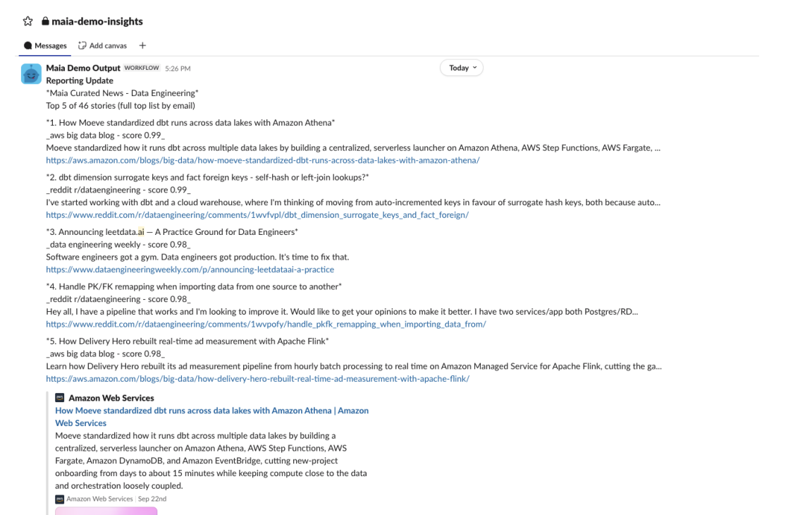Click story 4 title Handle PK/FK remapping
812x515 pixels.
[x=194, y=286]
